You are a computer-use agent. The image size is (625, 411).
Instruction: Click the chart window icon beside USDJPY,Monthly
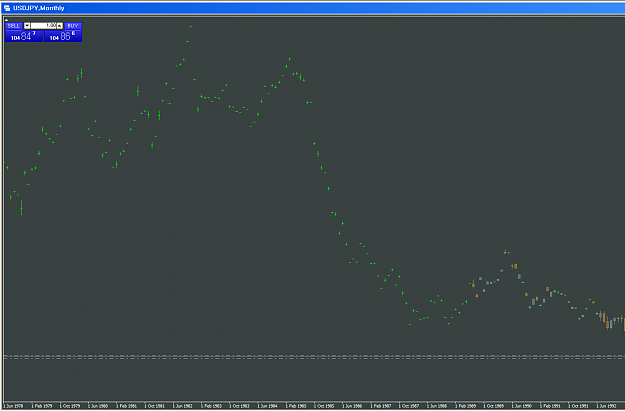click(x=7, y=8)
